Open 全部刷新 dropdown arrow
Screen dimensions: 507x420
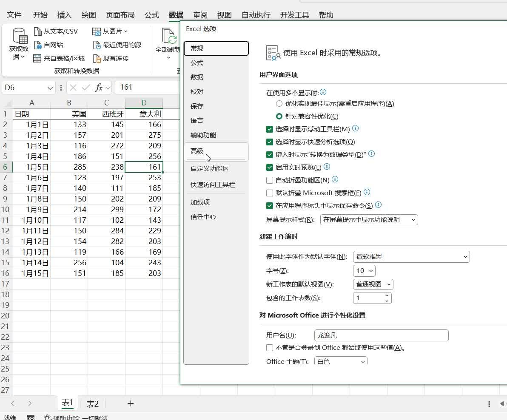point(168,58)
